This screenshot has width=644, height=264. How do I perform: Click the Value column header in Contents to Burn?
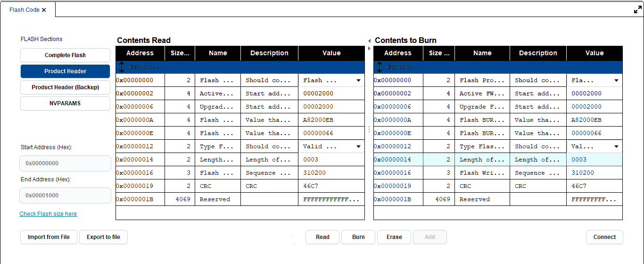point(594,53)
